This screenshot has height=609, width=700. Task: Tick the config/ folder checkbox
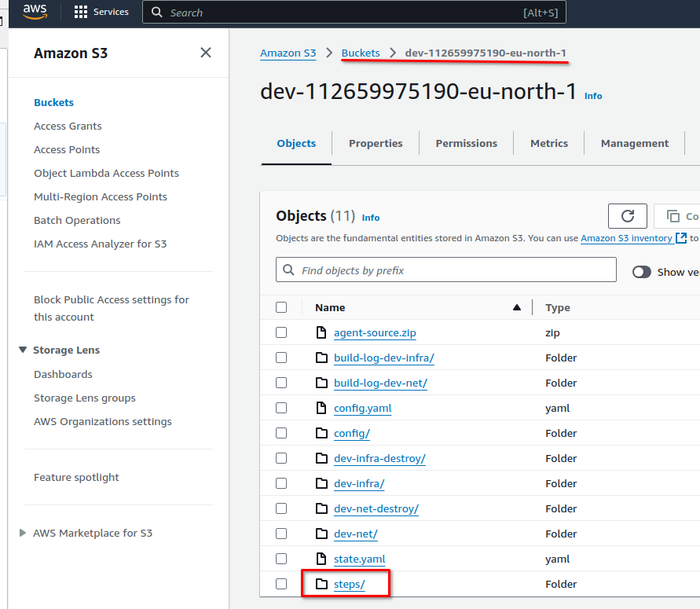pos(281,433)
